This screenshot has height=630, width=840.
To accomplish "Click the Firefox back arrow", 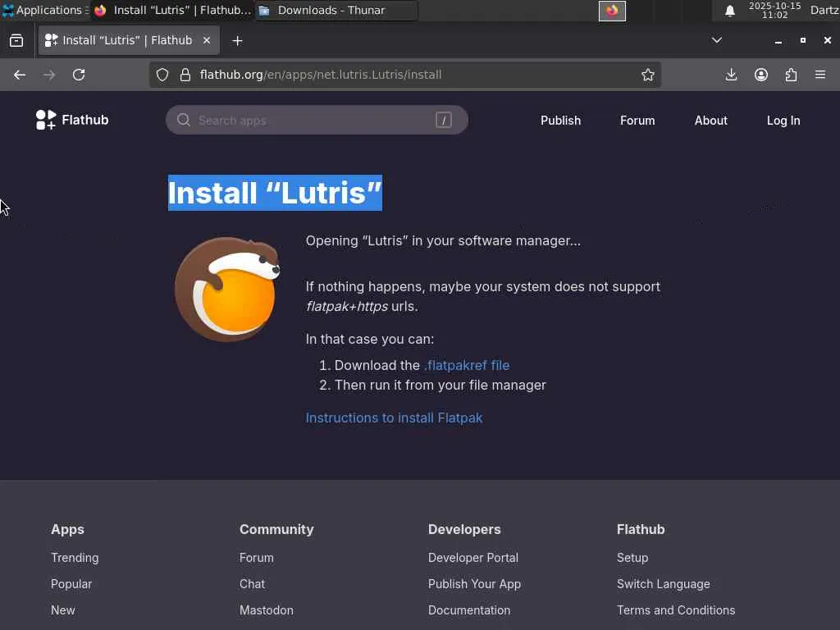I will click(x=20, y=75).
